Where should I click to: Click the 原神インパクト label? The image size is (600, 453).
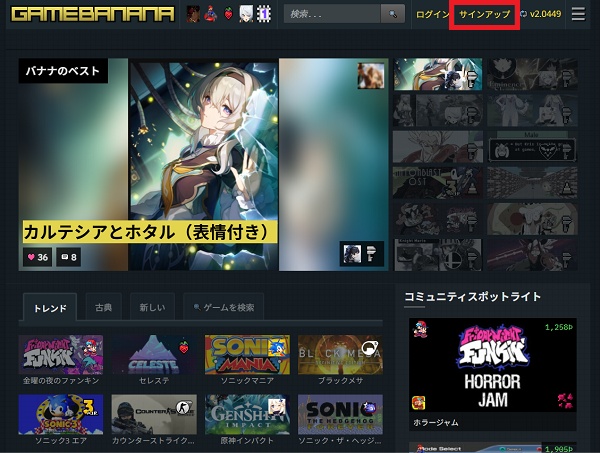(x=247, y=440)
